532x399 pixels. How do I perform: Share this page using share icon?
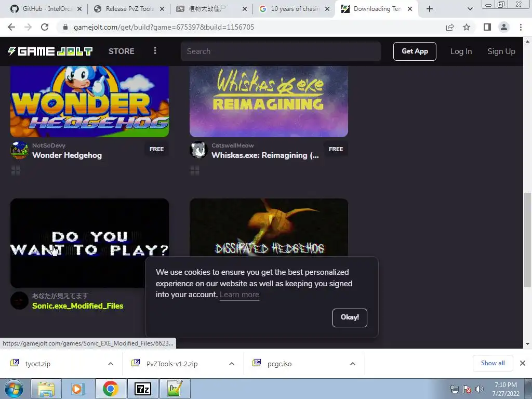tap(450, 27)
